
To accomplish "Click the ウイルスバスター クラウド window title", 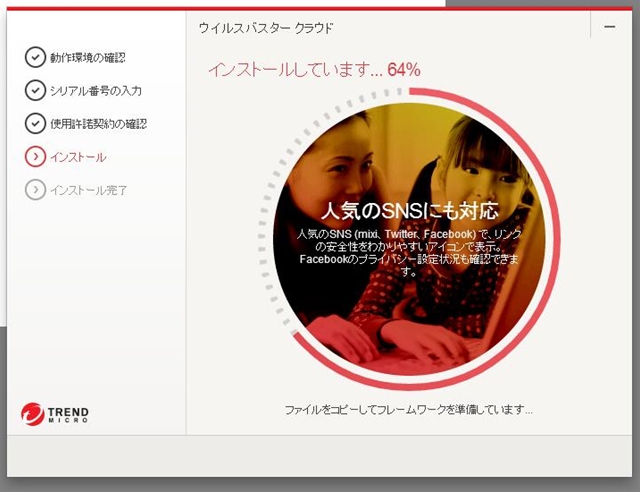I will tap(266, 28).
